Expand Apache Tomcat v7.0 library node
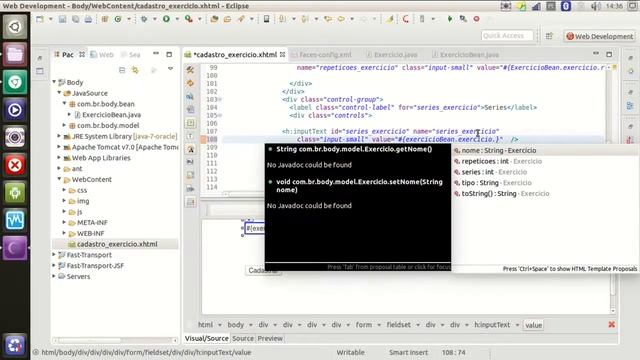This screenshot has width=640, height=360. (59, 147)
